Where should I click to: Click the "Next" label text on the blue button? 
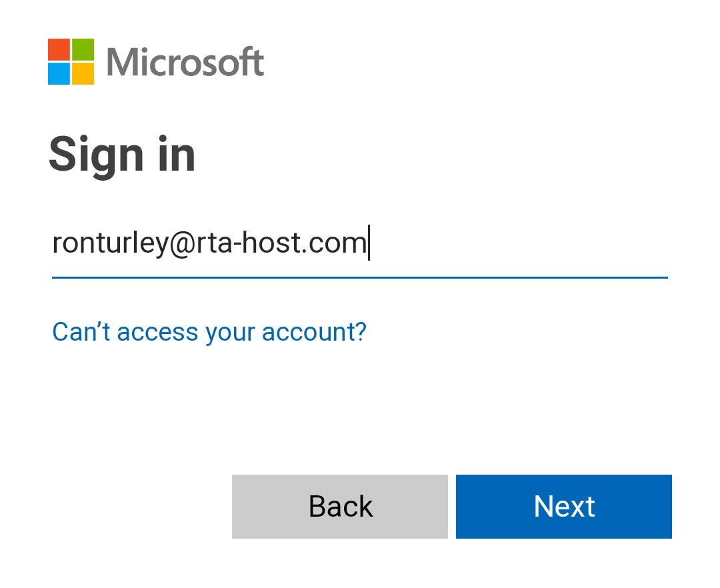tap(564, 507)
